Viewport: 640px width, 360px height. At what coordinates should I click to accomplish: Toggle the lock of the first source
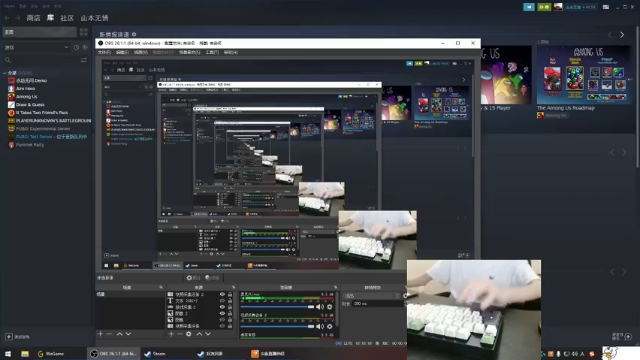[x=230, y=294]
